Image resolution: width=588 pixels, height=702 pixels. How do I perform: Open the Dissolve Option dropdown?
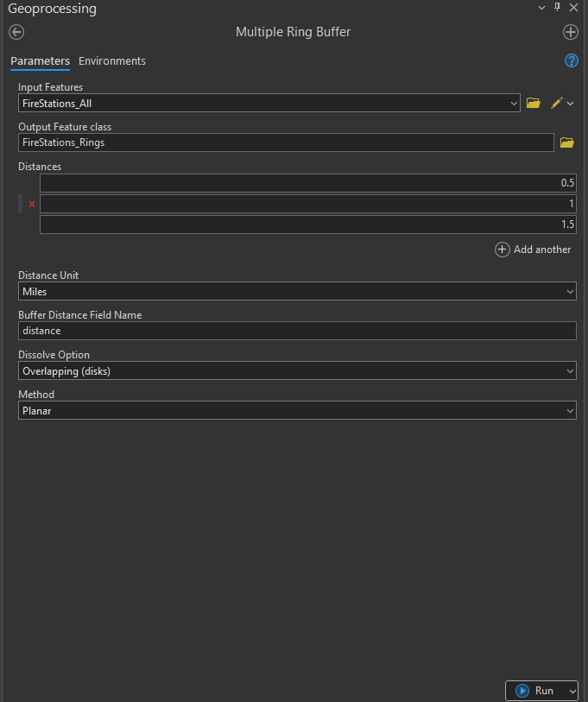pyautogui.click(x=569, y=370)
